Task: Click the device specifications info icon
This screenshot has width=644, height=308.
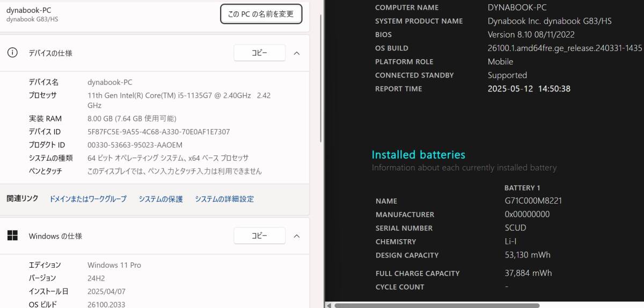Action: [x=12, y=53]
